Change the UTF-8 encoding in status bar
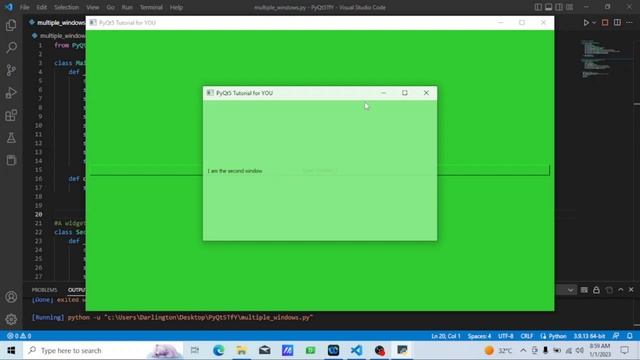The image size is (640, 360). click(x=505, y=336)
